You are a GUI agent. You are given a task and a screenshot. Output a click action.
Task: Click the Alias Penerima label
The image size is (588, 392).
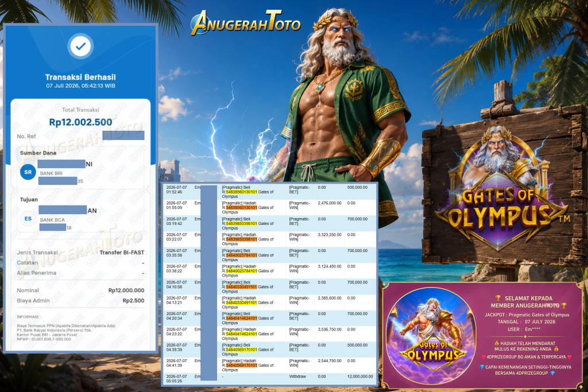(36, 273)
